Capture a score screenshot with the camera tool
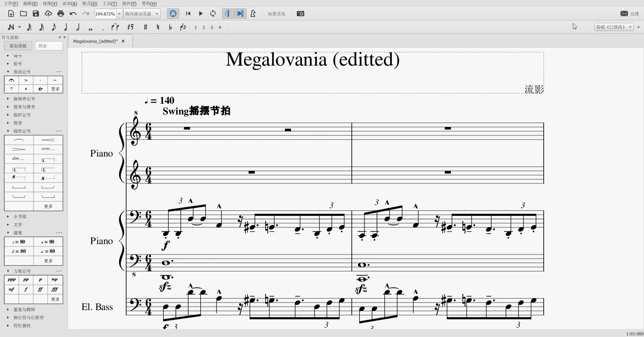Image resolution: width=644 pixels, height=337 pixels. (x=300, y=14)
